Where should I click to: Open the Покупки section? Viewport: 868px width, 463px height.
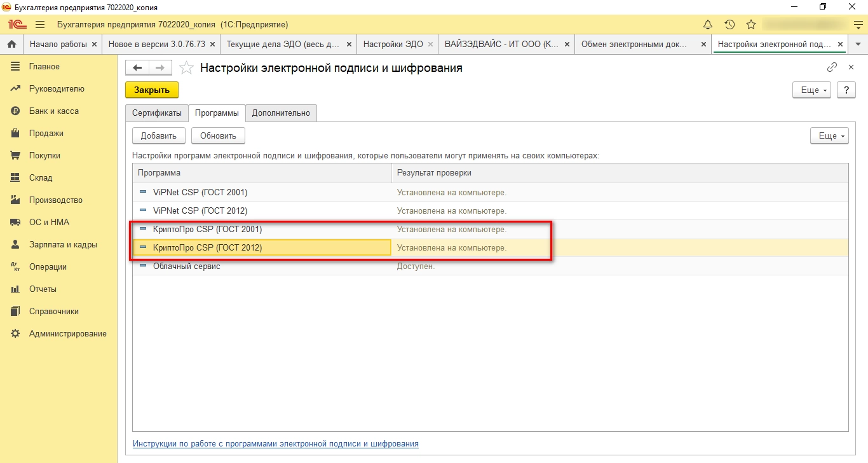44,156
